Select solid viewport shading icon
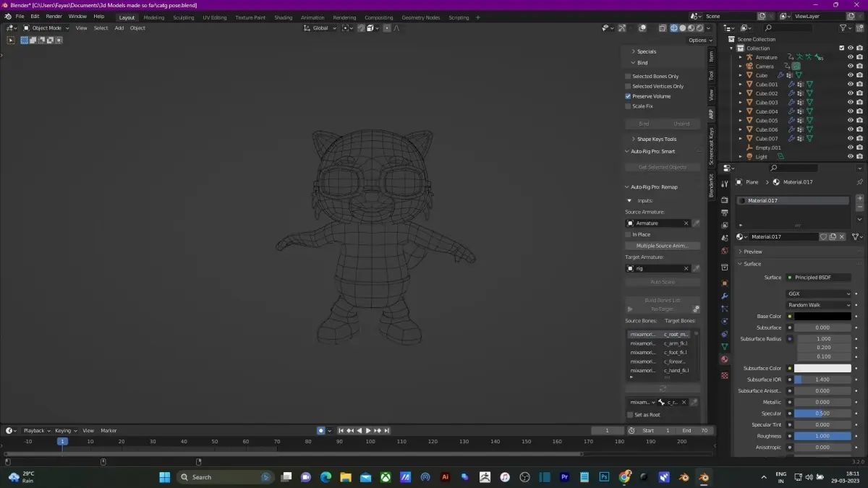The height and width of the screenshot is (488, 868). pos(683,28)
